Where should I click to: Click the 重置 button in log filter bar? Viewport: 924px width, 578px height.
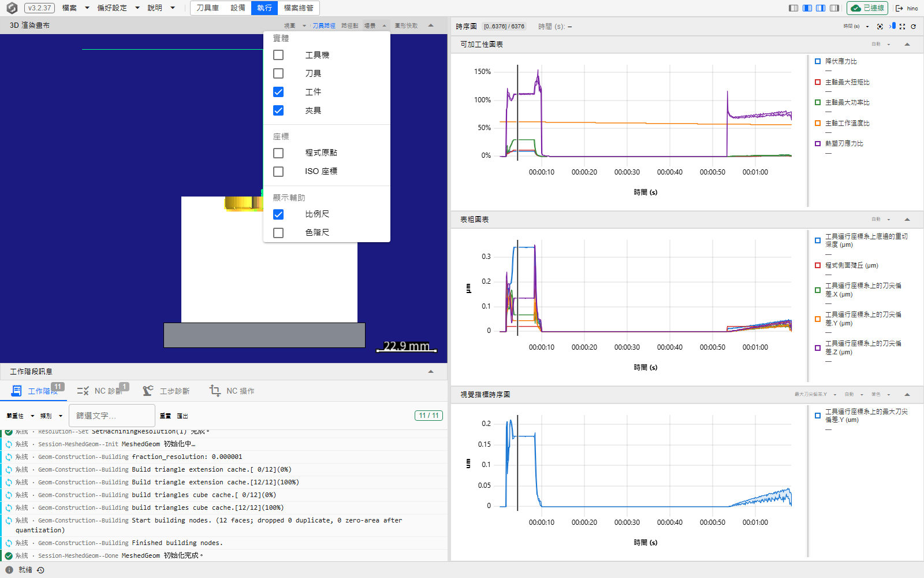(165, 416)
